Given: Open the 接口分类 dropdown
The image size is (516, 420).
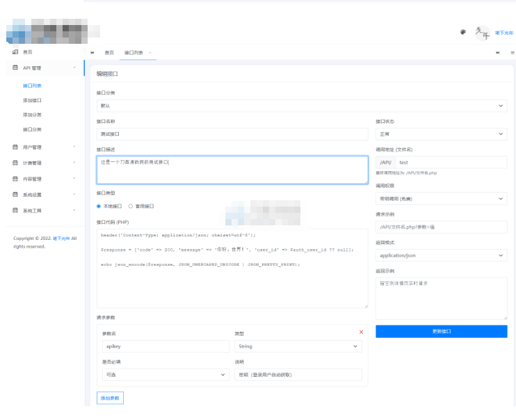Looking at the screenshot, I should (301, 106).
